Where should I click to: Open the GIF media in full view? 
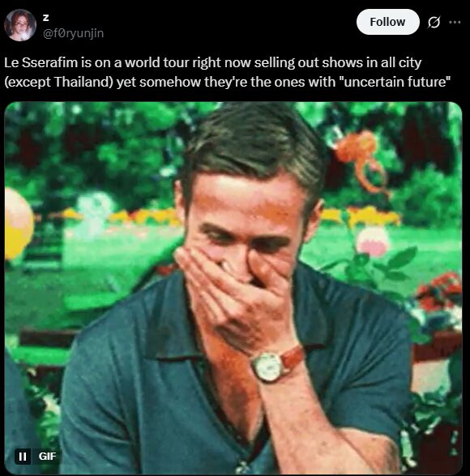(x=233, y=288)
